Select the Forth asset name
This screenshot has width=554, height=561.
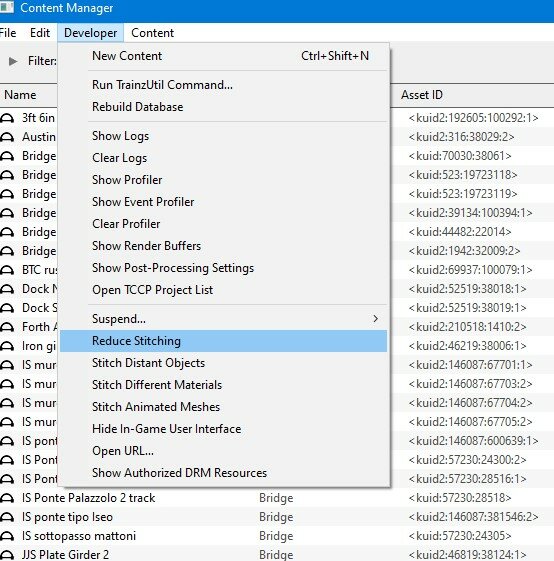39,327
